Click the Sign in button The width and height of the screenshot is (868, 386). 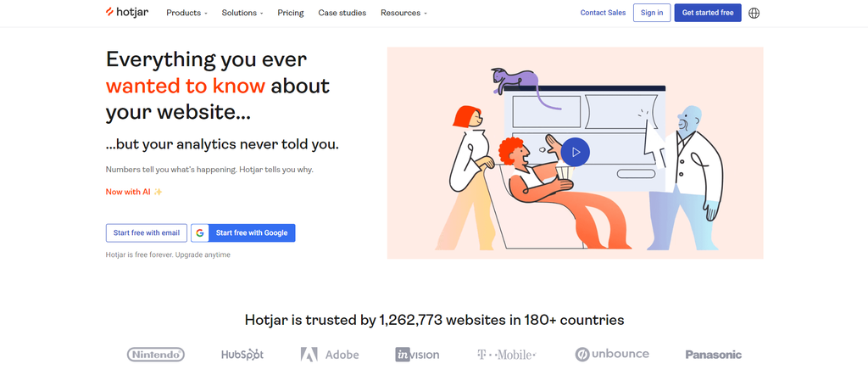click(652, 13)
